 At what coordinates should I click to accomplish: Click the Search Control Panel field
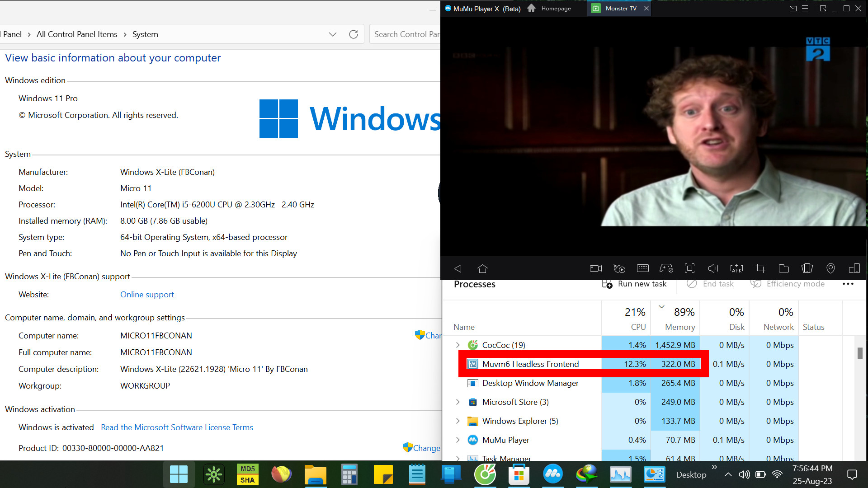pyautogui.click(x=406, y=34)
